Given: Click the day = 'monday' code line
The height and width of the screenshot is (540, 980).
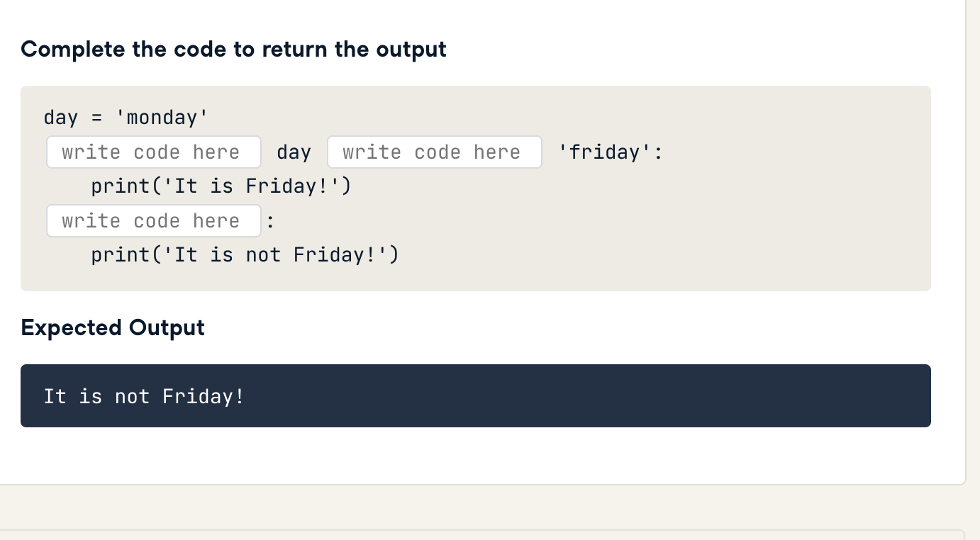Looking at the screenshot, I should [126, 118].
